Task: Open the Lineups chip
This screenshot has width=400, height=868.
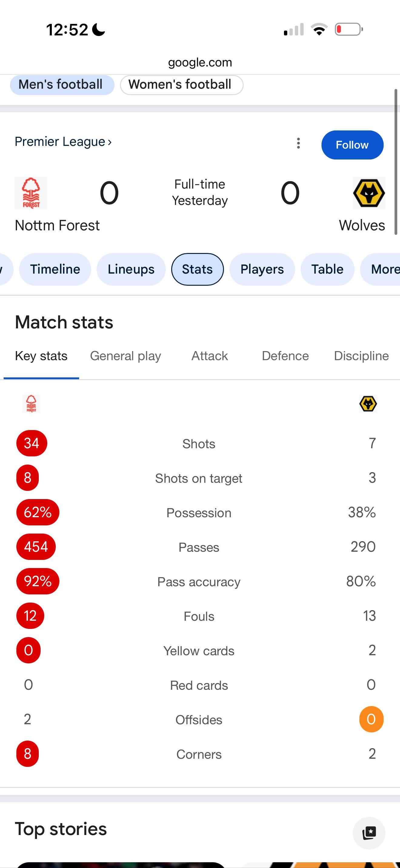Action: tap(131, 269)
